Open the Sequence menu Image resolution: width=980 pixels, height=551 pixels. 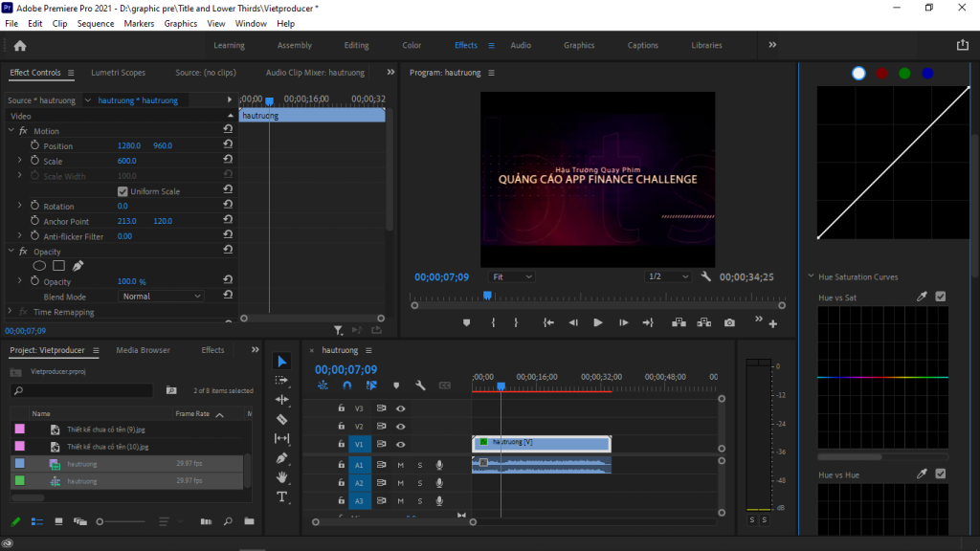96,23
